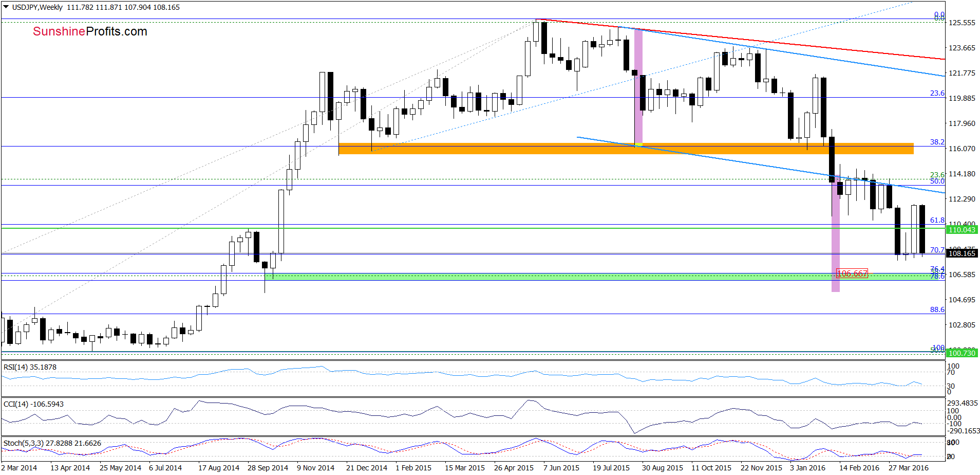The image size is (980, 475).
Task: Click the red boxed 106.667 target label
Action: tap(852, 273)
